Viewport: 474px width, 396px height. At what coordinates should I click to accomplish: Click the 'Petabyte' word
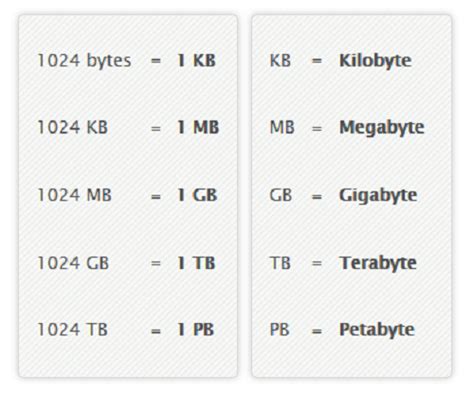[377, 330]
